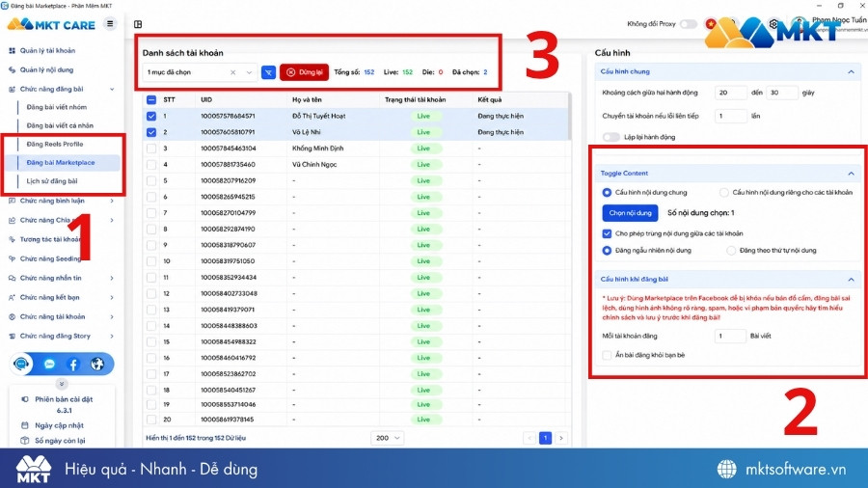The height and width of the screenshot is (488, 868).
Task: Uncheck row 1 Đỗ Thị Tuyết Hoạt
Action: 151,116
